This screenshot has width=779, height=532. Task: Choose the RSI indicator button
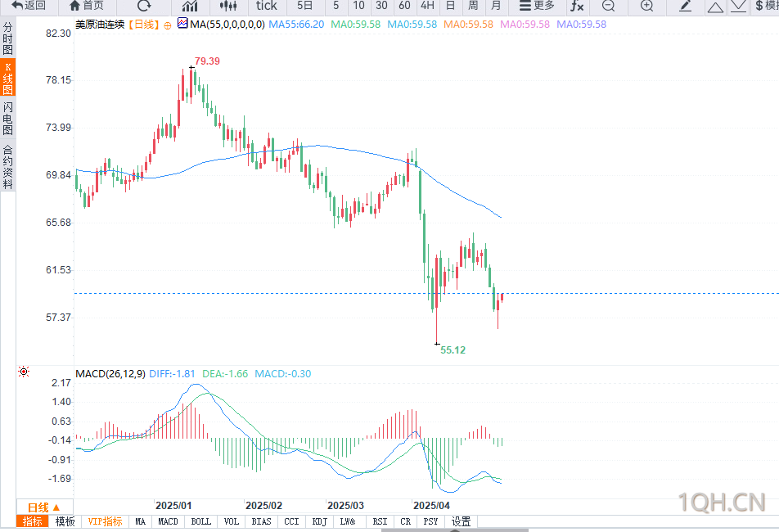380,521
